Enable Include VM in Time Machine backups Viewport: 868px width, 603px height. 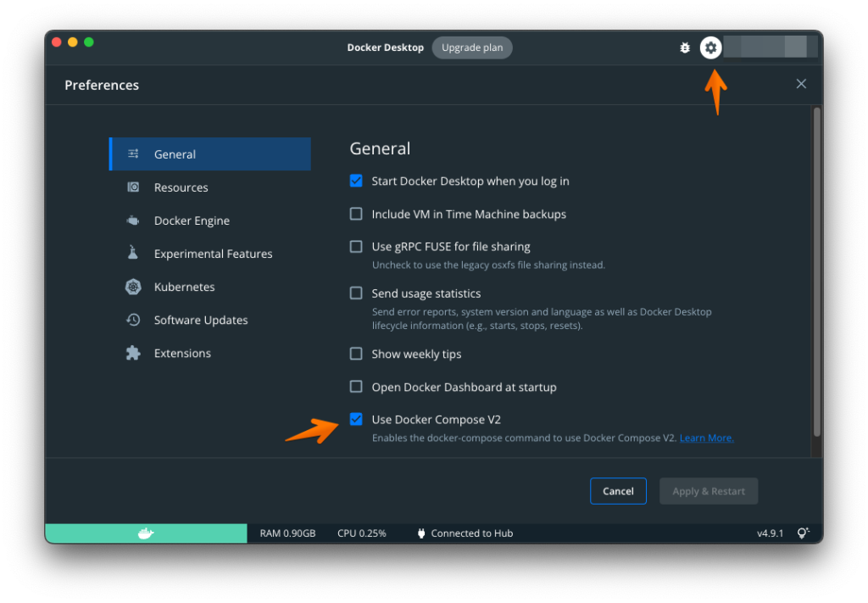(356, 214)
